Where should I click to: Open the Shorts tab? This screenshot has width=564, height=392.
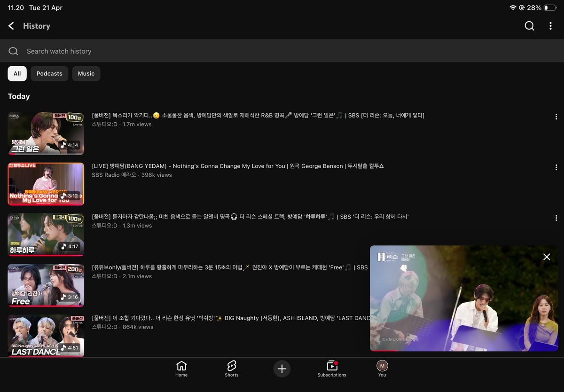point(231,369)
